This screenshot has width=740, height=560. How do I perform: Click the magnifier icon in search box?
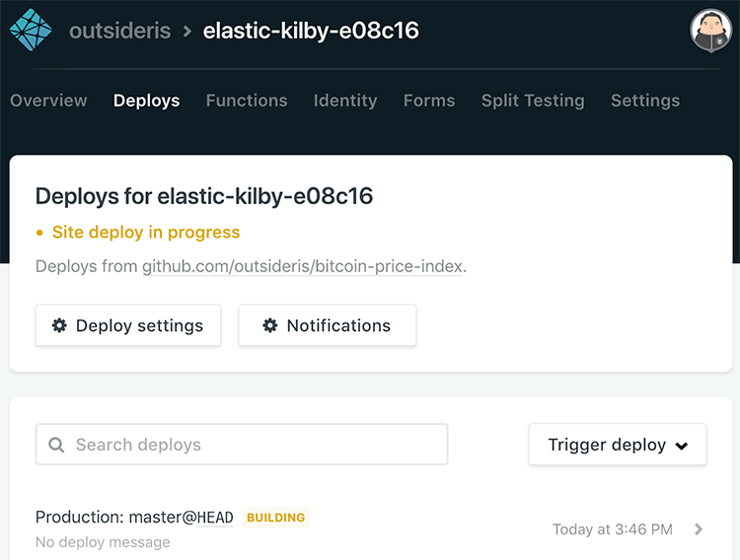point(56,445)
